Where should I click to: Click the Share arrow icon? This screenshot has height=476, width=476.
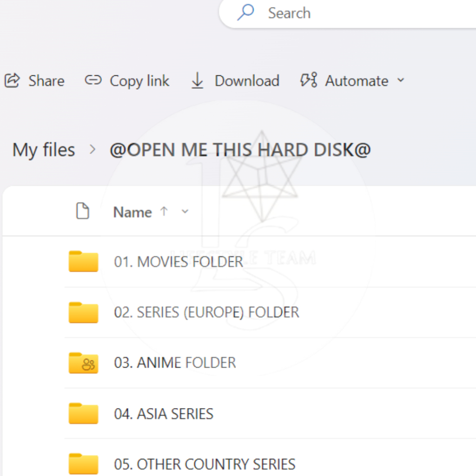[x=12, y=81]
